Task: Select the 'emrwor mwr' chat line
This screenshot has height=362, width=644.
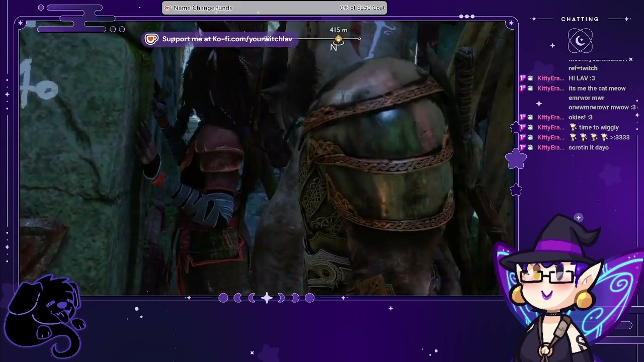Action: [586, 98]
